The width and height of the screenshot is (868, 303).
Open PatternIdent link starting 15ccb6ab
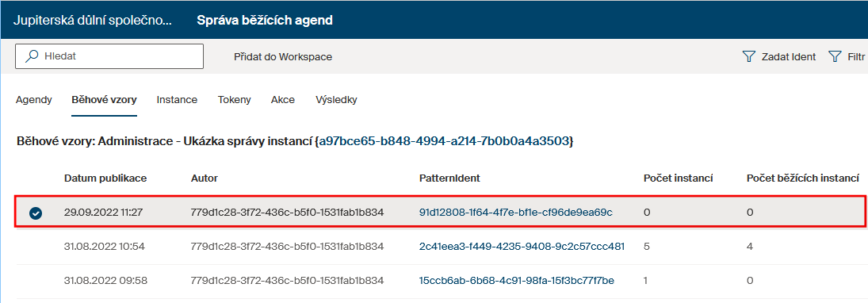517,281
